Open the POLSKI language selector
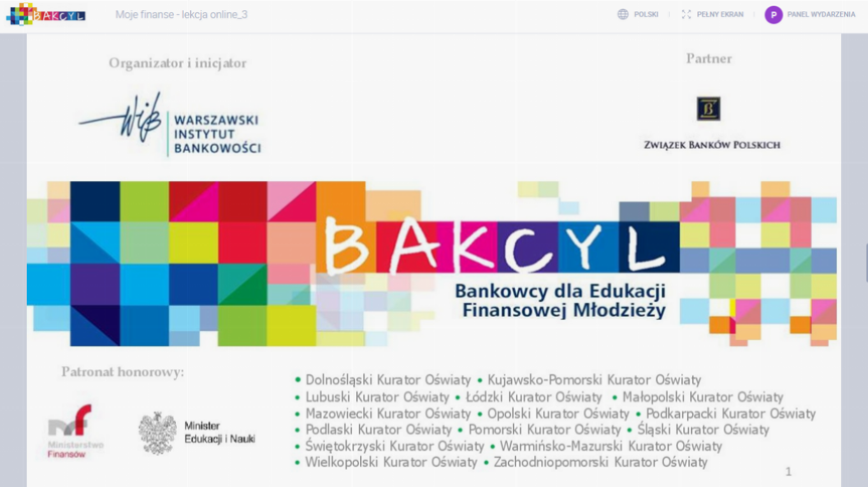 (x=646, y=14)
